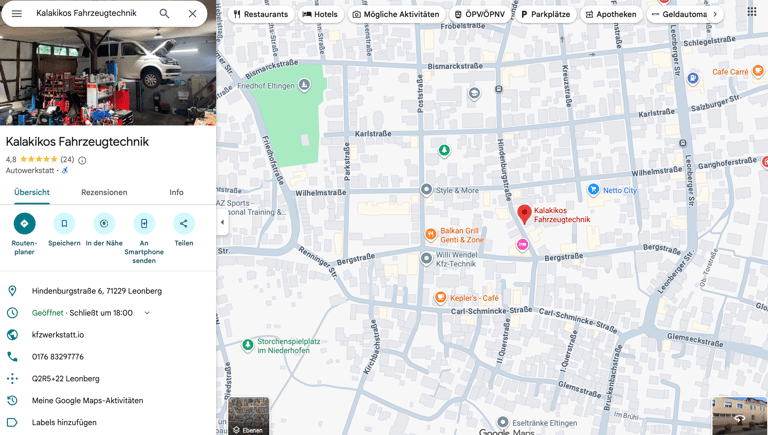Image resolution: width=768 pixels, height=435 pixels.
Task: Select Mögliche Aktivitäten chip
Action: click(396, 14)
